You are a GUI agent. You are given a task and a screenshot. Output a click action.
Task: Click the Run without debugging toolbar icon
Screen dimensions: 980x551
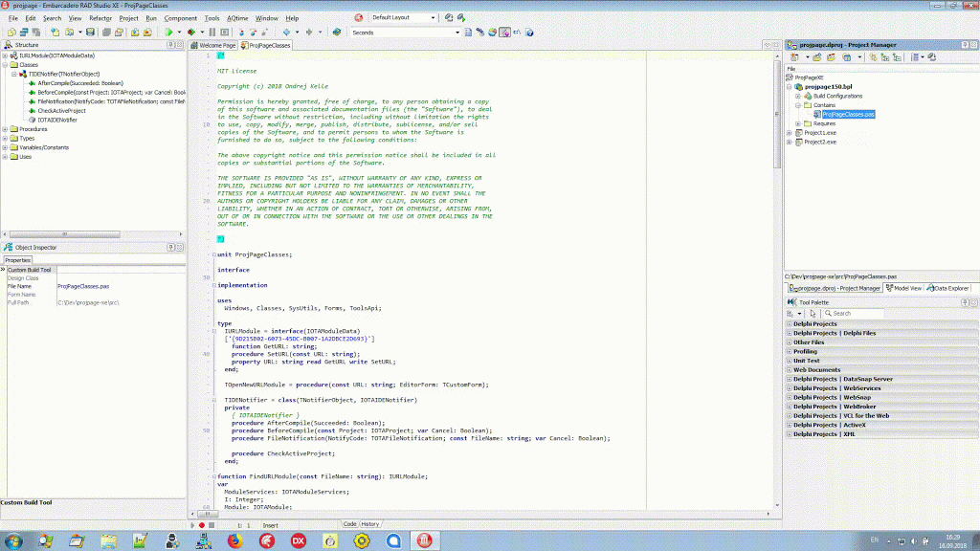tap(190, 32)
